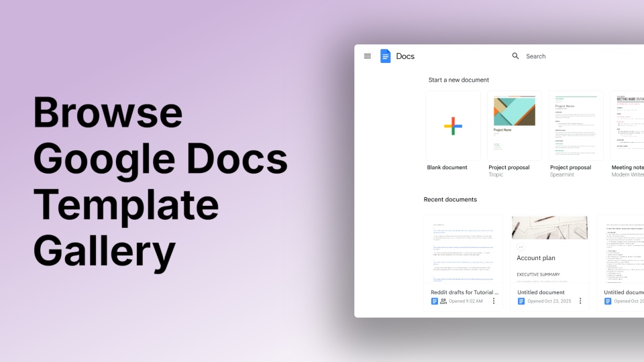Click the blue Docs logo icon
The width and height of the screenshot is (644, 362).
[x=385, y=56]
